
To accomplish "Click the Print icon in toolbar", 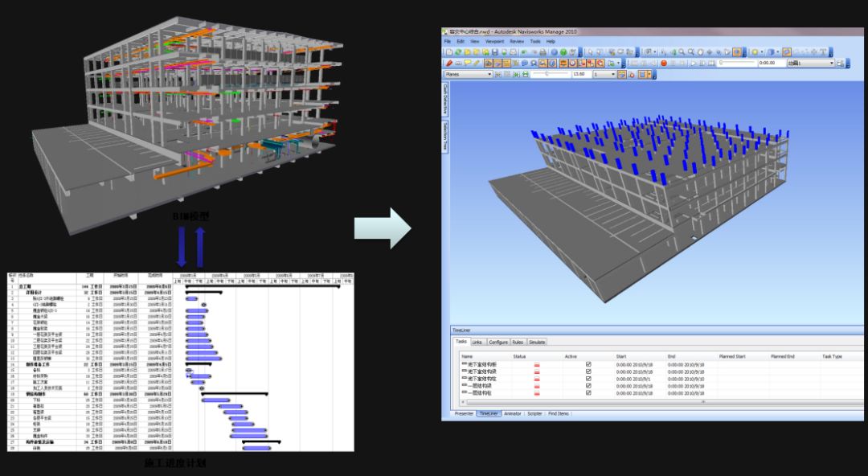I will 541,51.
